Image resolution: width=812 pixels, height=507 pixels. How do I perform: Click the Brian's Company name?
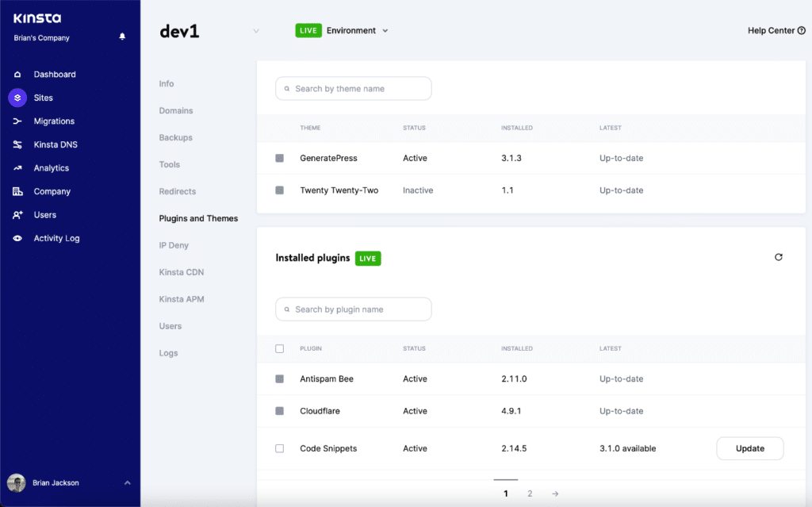pyautogui.click(x=41, y=38)
